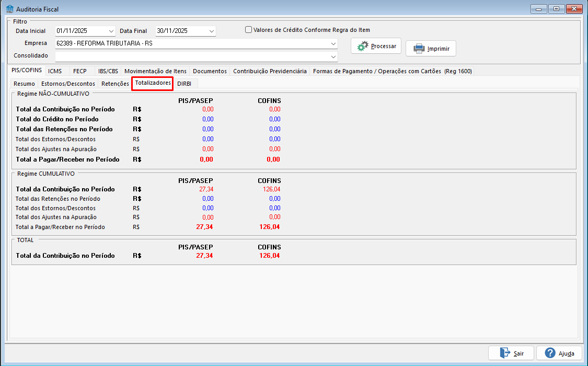Click cumulative PIS/PASEP contribution value 27,34
588x366 pixels.
pos(206,189)
